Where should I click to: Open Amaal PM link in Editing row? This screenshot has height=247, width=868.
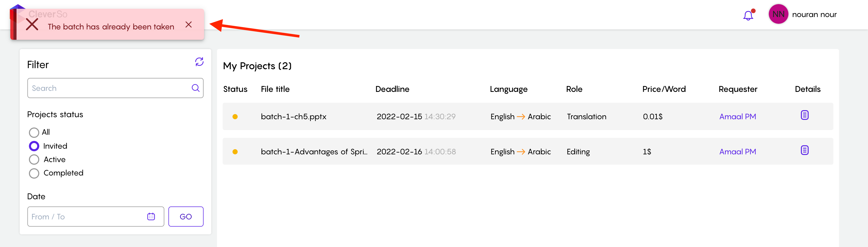(x=737, y=152)
